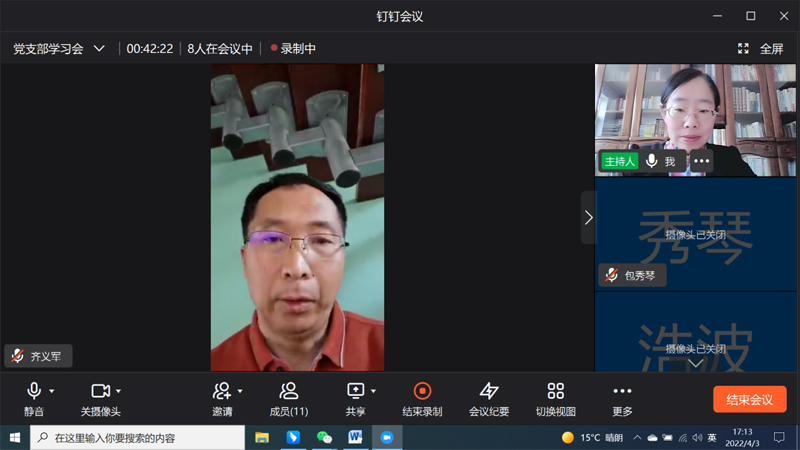
Task: Open the 邀请 invite icon
Action: tap(222, 391)
